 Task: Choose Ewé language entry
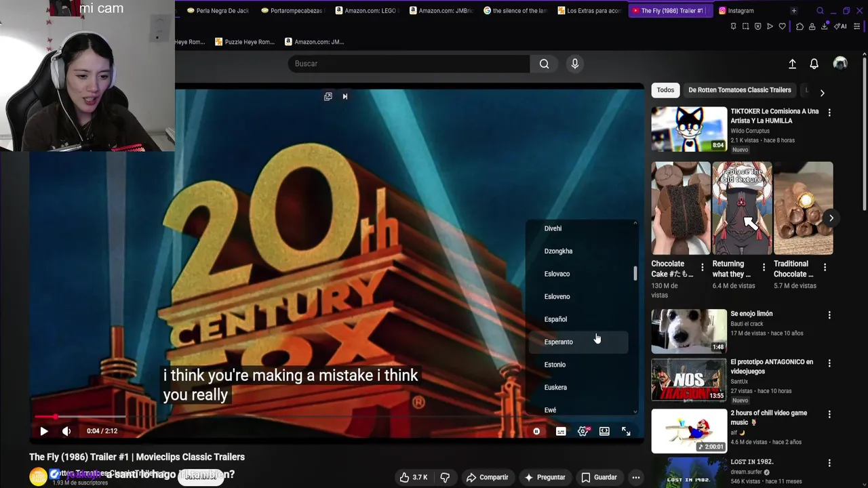coord(578,409)
